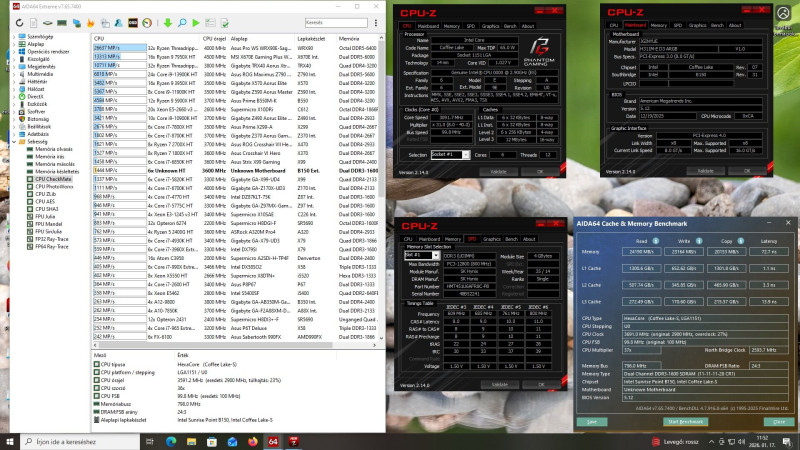Expand the Multimédia tree node

pos(14,74)
